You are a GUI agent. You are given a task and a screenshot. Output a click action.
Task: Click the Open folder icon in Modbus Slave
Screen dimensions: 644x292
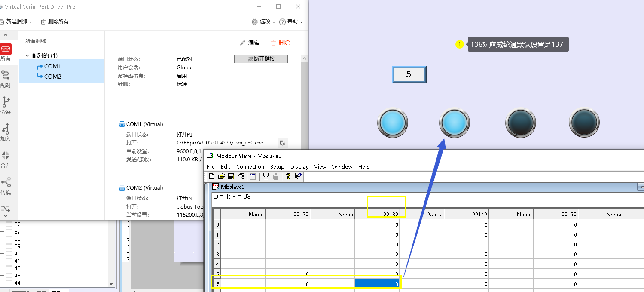(221, 176)
